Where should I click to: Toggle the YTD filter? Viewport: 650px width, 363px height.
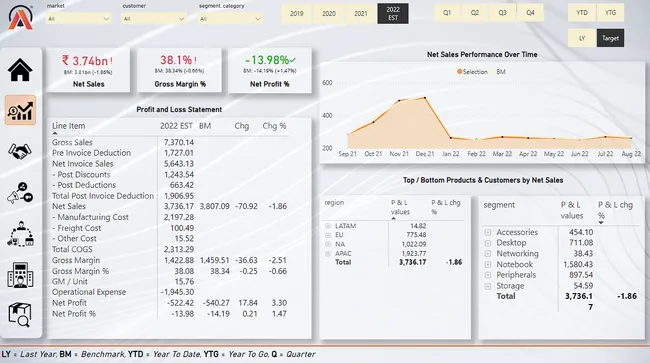click(582, 13)
